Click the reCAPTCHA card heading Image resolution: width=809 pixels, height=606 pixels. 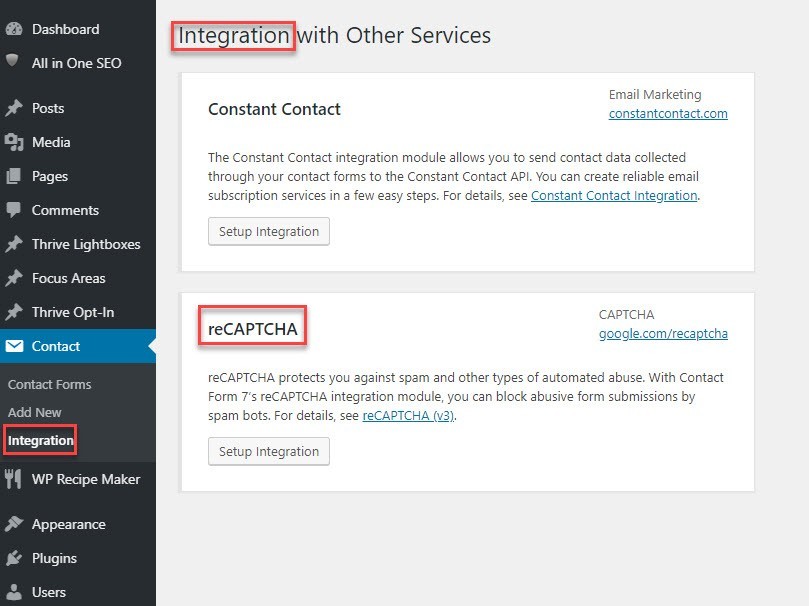(253, 329)
